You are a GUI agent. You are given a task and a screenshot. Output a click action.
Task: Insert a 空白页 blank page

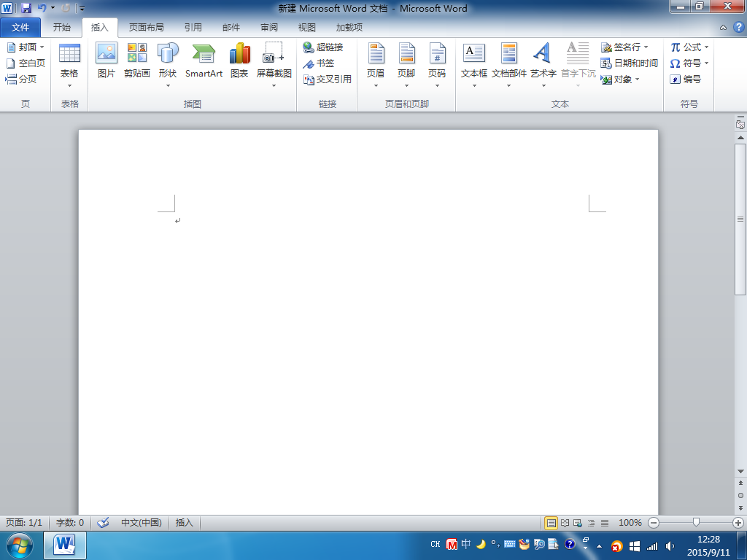pyautogui.click(x=26, y=63)
